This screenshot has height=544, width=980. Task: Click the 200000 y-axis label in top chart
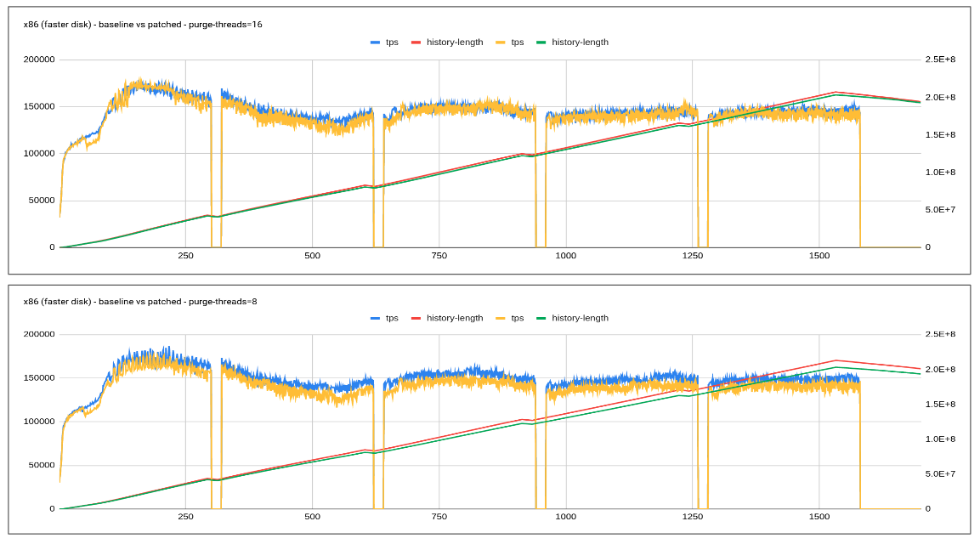pos(41,59)
